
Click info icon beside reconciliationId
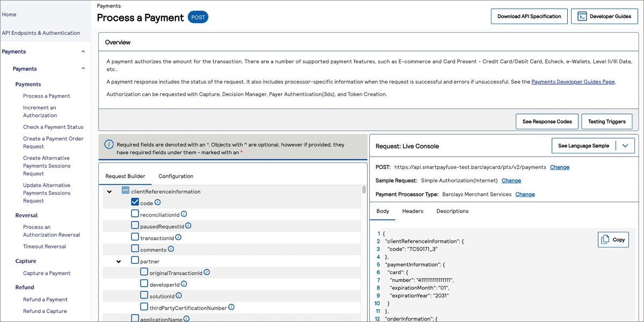(x=184, y=214)
